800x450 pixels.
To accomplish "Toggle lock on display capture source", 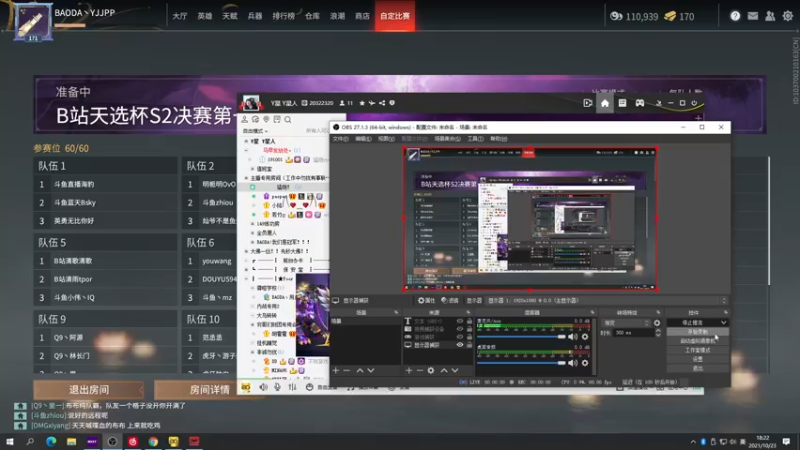I will pyautogui.click(x=469, y=345).
